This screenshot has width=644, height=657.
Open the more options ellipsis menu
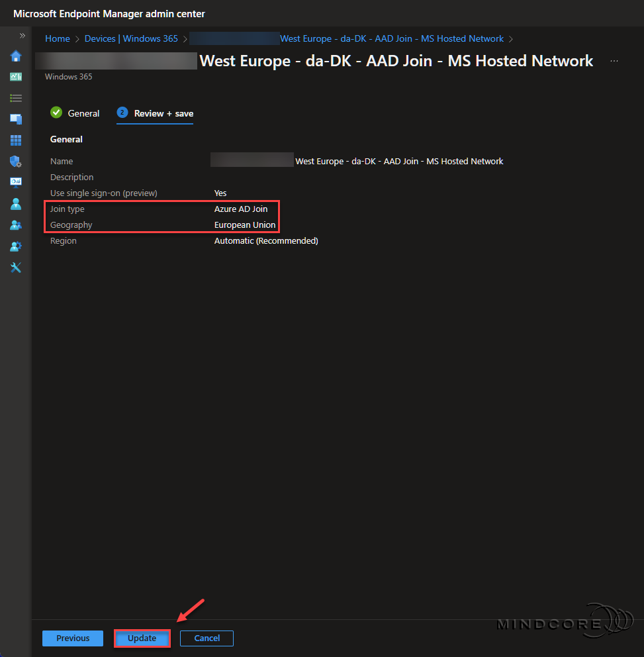614,60
